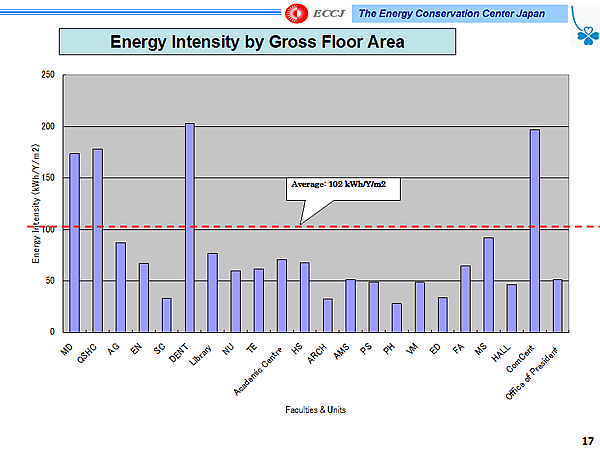Click the ECCJ logo text

[x=329, y=14]
